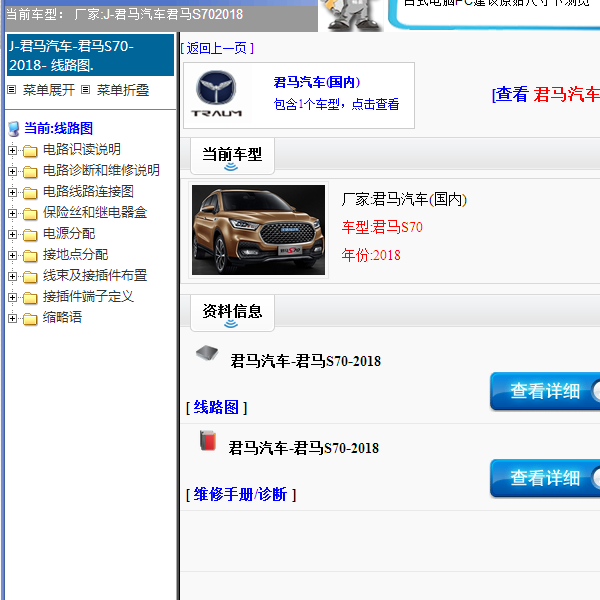Open the 线路图 bracketed link
The width and height of the screenshot is (600, 600).
(x=217, y=407)
